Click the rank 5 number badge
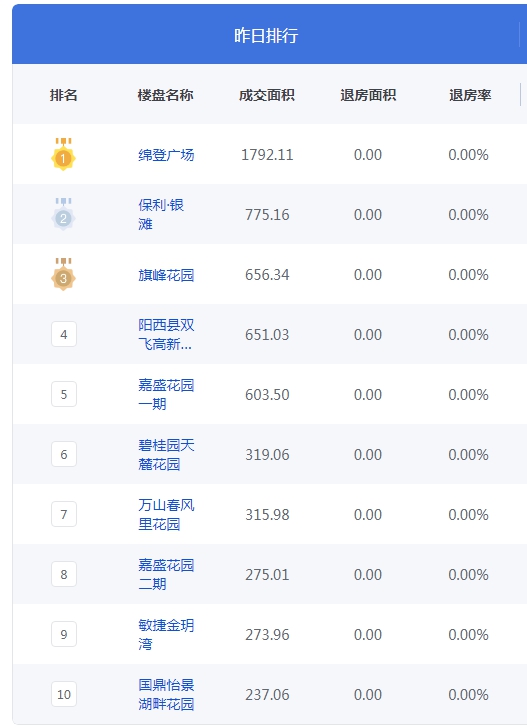This screenshot has height=727, width=527. (x=64, y=394)
